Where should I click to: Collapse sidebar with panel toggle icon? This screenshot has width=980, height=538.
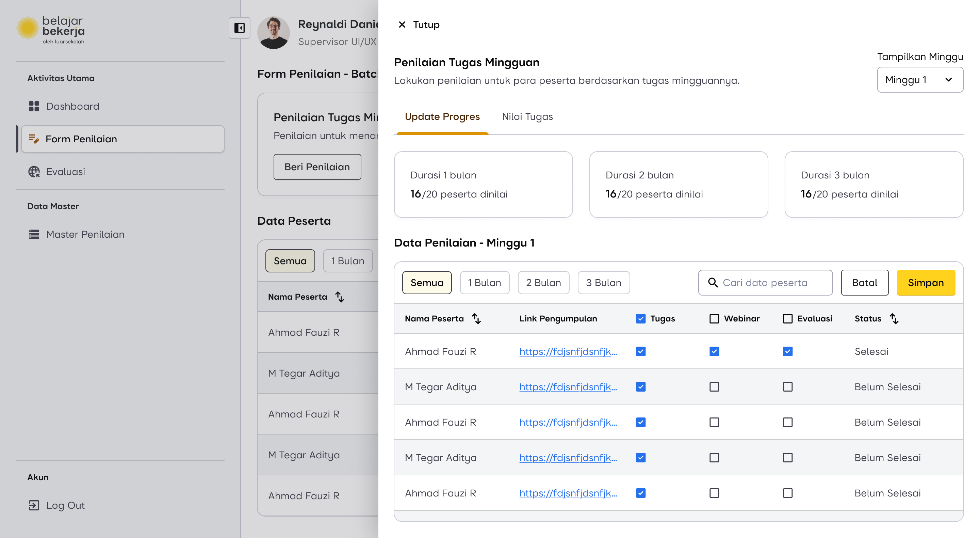click(x=239, y=28)
